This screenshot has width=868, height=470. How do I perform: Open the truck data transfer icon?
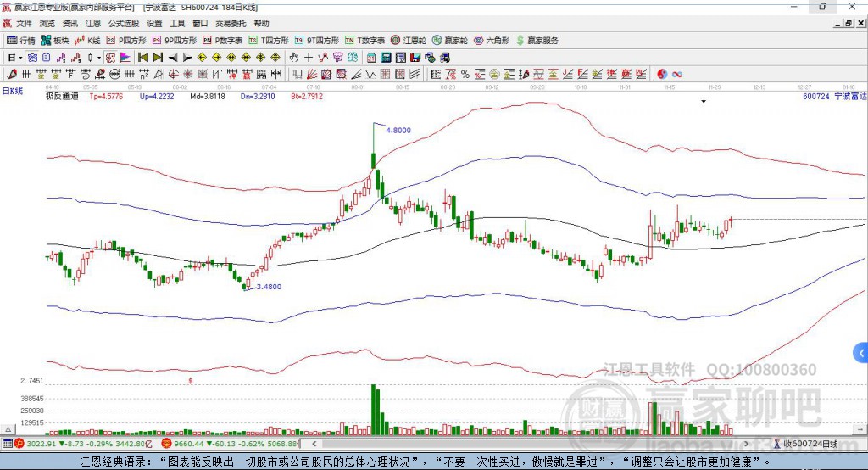click(444, 58)
